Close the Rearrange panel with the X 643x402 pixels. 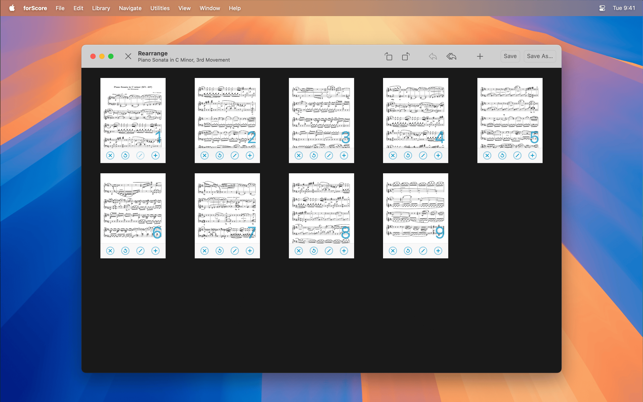pos(128,56)
